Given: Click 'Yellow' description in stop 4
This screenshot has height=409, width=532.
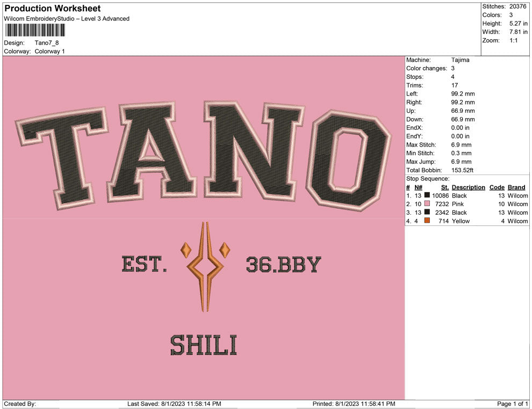Looking at the screenshot, I should 461,221.
